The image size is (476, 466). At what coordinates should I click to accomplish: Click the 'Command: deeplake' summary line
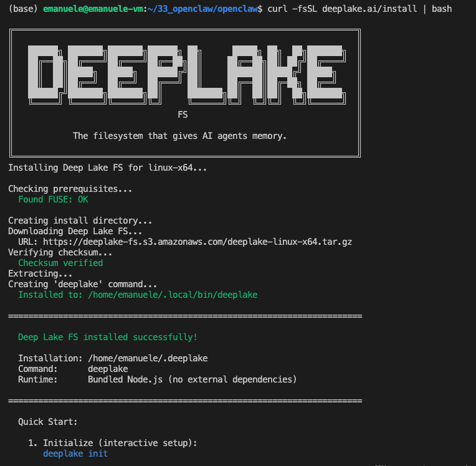(73, 369)
